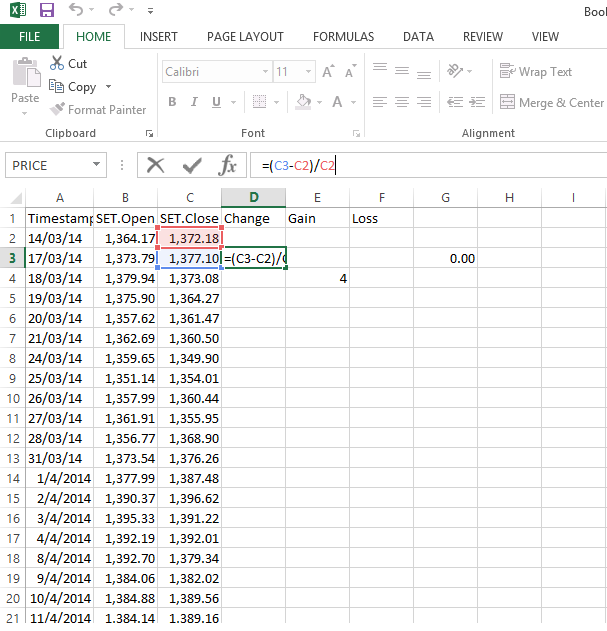The image size is (607, 631).
Task: Switch to the PAGE LAYOUT tab
Action: (x=245, y=37)
